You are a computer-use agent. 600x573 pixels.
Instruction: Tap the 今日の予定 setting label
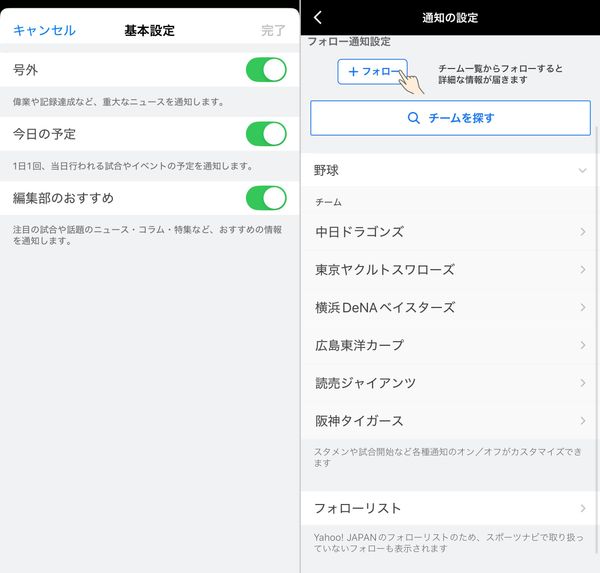tap(44, 134)
